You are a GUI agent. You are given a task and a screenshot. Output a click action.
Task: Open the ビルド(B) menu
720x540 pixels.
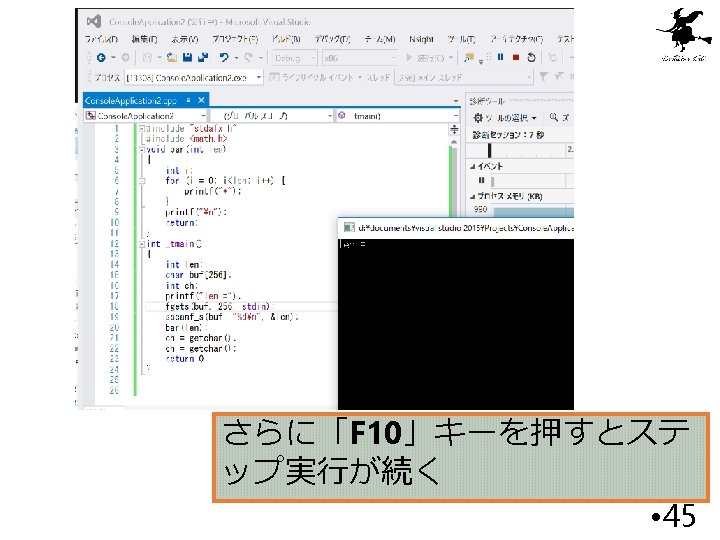click(x=286, y=39)
